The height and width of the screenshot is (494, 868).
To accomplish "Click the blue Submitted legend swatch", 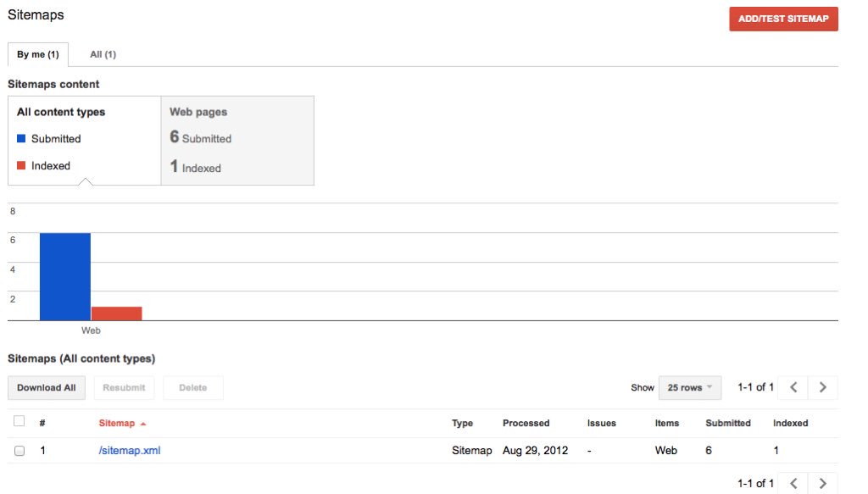I will 21,138.
